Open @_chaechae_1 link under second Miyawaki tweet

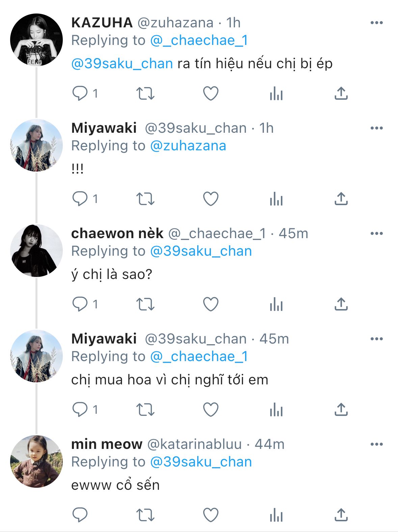point(199,356)
